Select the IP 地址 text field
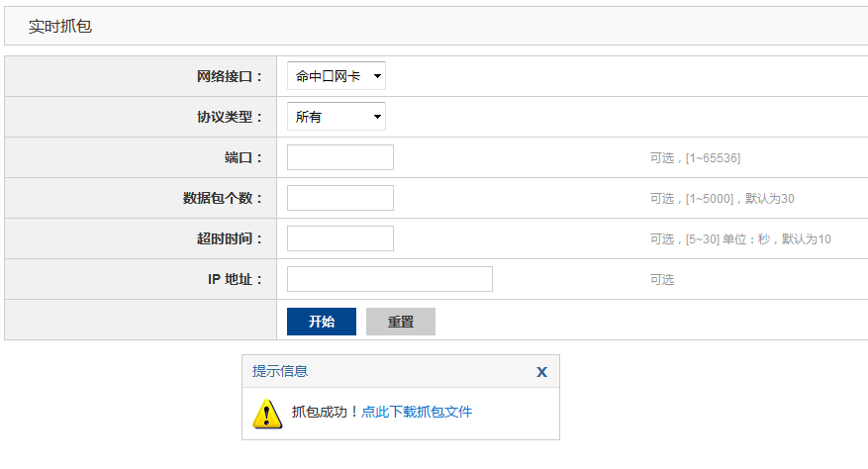The height and width of the screenshot is (469, 868). pos(389,279)
